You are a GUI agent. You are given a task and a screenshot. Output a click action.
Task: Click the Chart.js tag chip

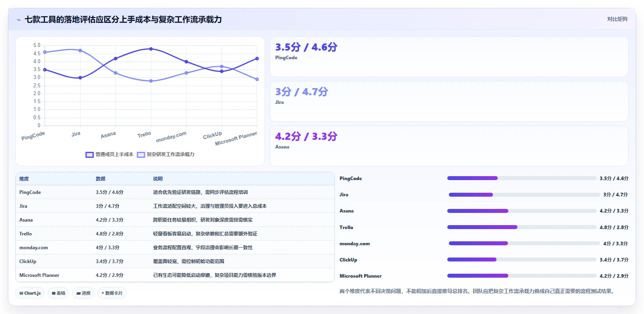point(30,293)
